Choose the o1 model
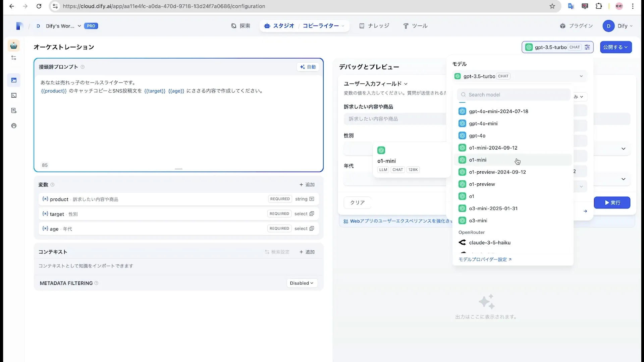 (x=513, y=196)
